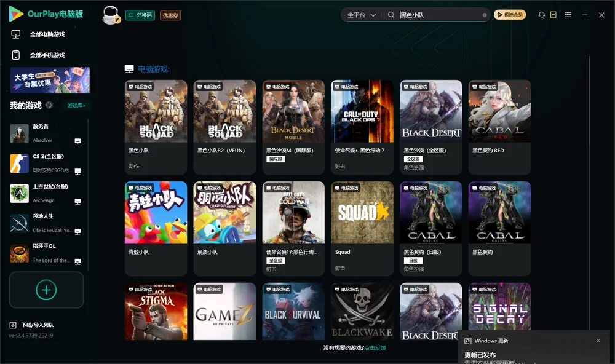Click PC icon on the CS 2 row
Image resolution: width=615 pixels, height=364 pixels.
[77, 172]
